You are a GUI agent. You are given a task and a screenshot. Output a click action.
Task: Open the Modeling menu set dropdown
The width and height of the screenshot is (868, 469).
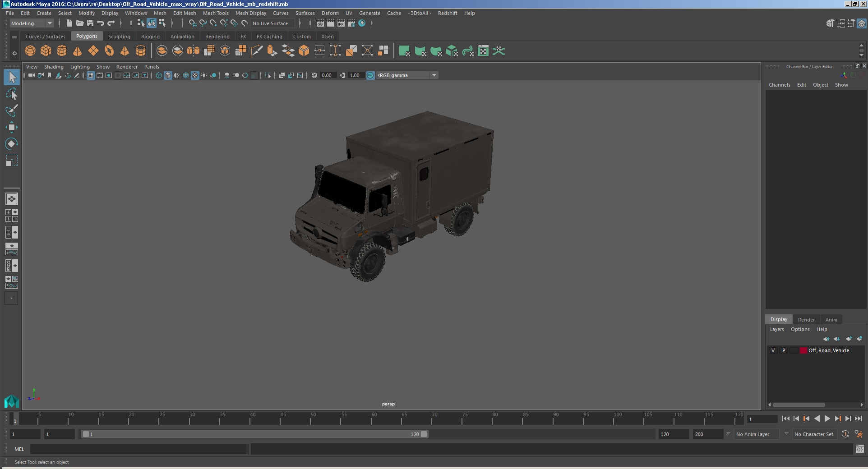click(32, 23)
